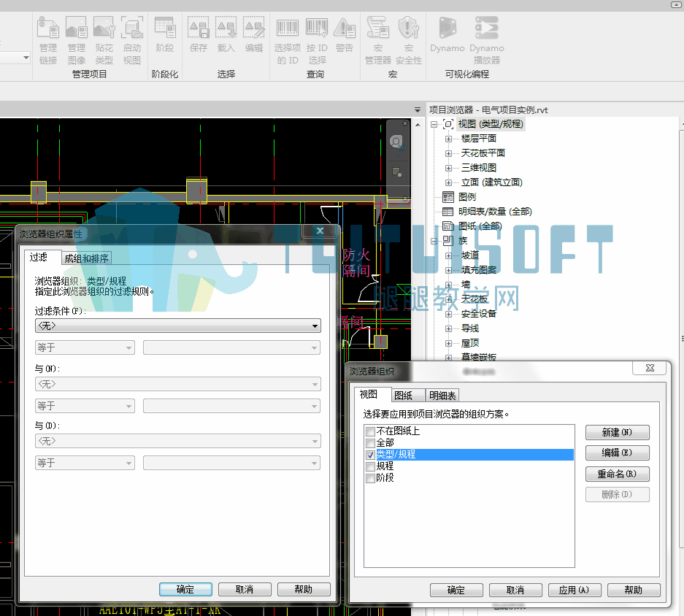Switch to 成组和排序 tab

click(x=86, y=258)
